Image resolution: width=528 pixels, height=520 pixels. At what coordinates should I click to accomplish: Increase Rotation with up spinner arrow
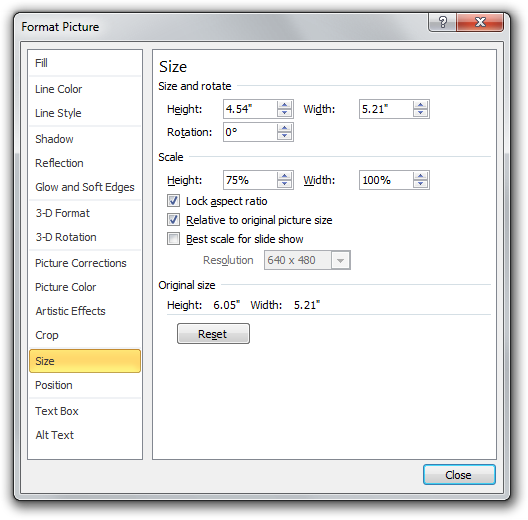(285, 128)
